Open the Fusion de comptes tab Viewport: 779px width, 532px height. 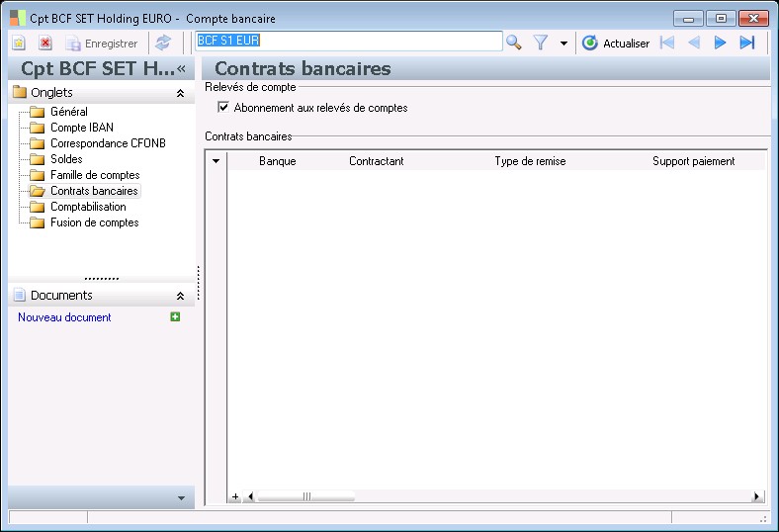(94, 222)
